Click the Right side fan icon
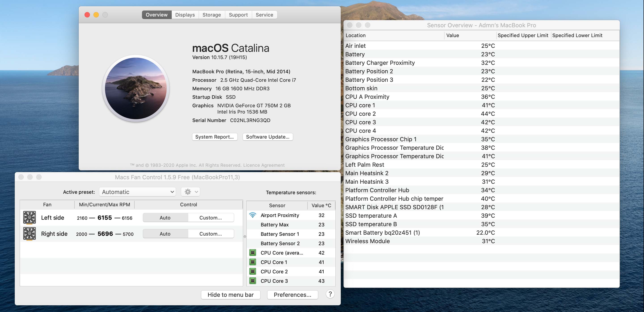The image size is (644, 312). pyautogui.click(x=30, y=234)
